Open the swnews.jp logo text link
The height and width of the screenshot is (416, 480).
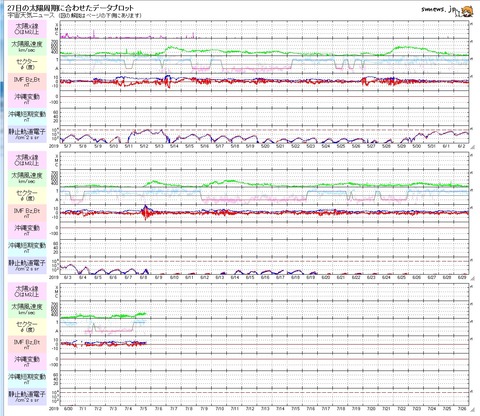pyautogui.click(x=438, y=10)
